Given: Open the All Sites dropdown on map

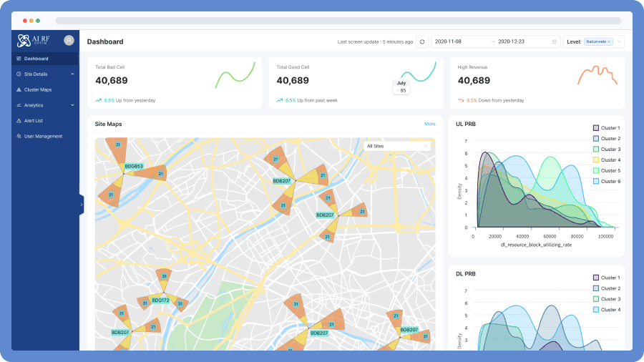Looking at the screenshot, I should coord(397,146).
